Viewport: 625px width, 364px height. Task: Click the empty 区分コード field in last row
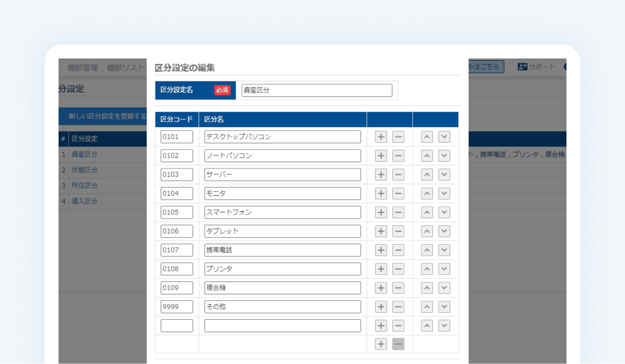176,326
